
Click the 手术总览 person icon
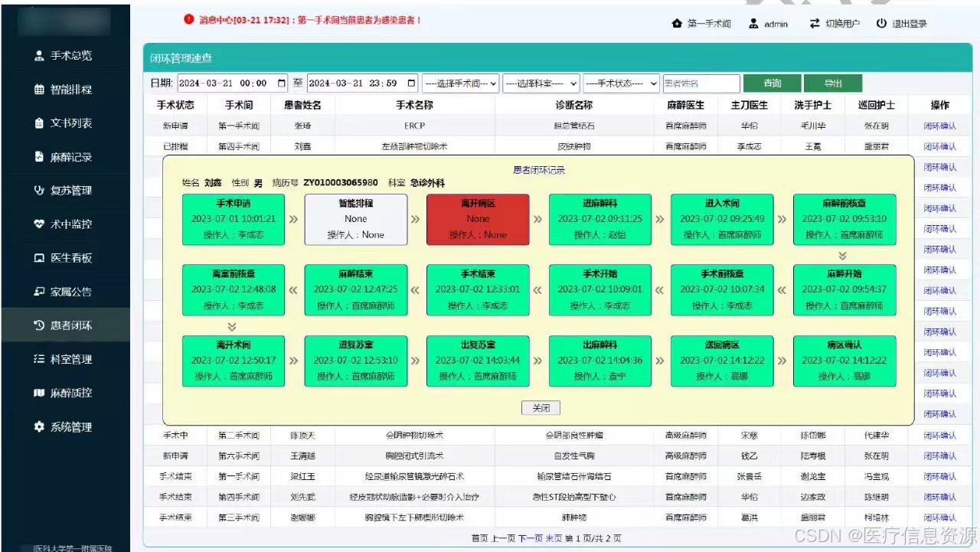(39, 56)
